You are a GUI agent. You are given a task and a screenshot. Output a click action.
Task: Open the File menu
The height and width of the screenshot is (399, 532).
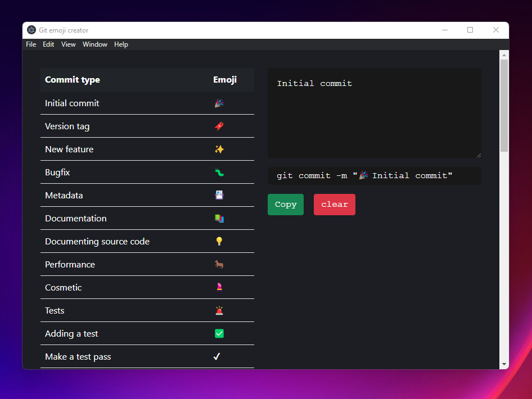click(30, 44)
